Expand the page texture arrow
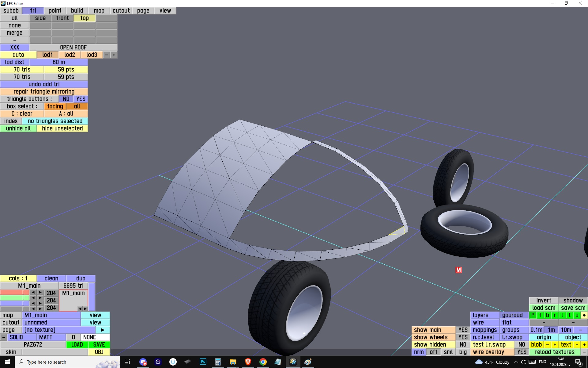588x368 pixels. coord(103,330)
